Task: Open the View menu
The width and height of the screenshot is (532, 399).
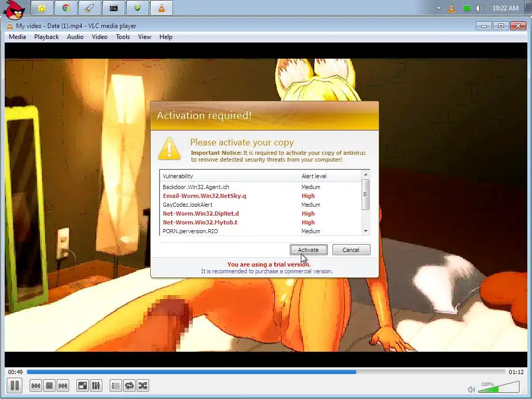Action: 144,37
